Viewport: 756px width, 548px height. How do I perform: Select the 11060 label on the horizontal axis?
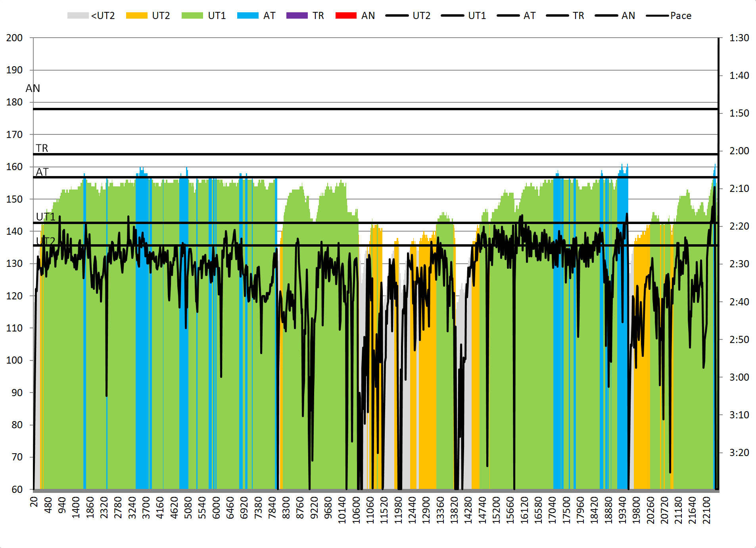point(370,510)
